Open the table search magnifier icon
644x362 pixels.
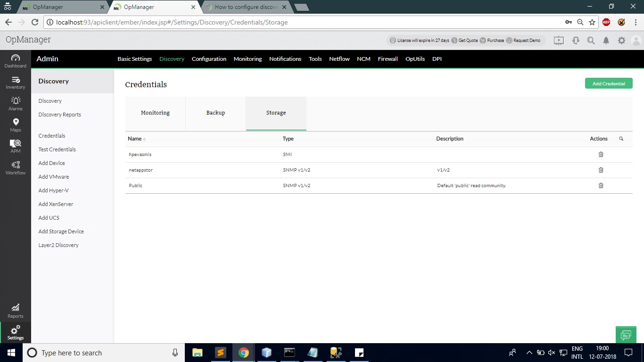[x=621, y=139]
